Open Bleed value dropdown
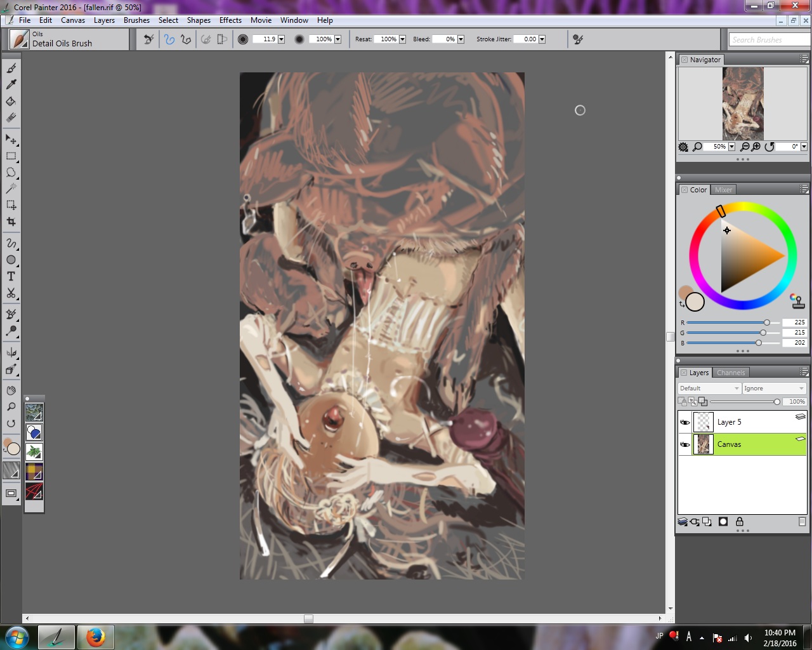 (x=461, y=39)
